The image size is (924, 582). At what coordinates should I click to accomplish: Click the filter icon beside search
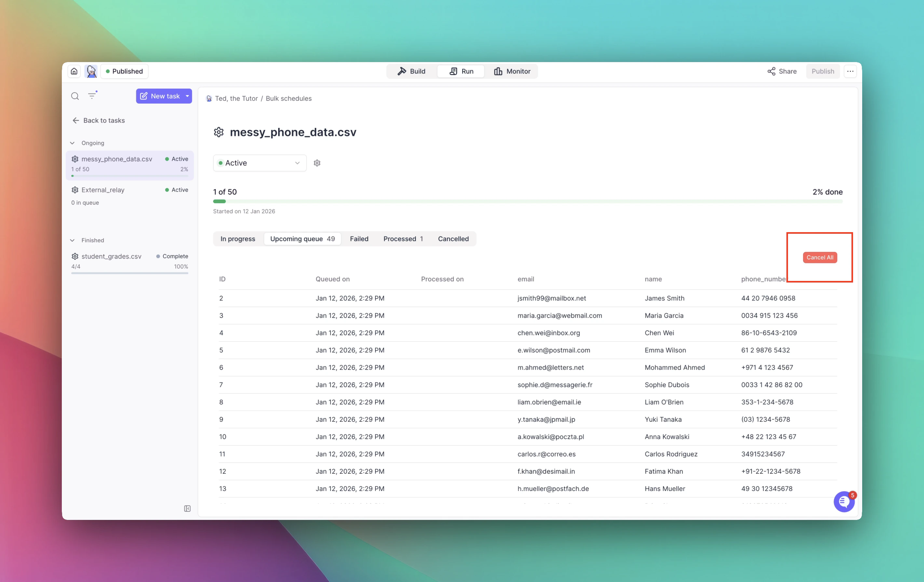pos(92,96)
